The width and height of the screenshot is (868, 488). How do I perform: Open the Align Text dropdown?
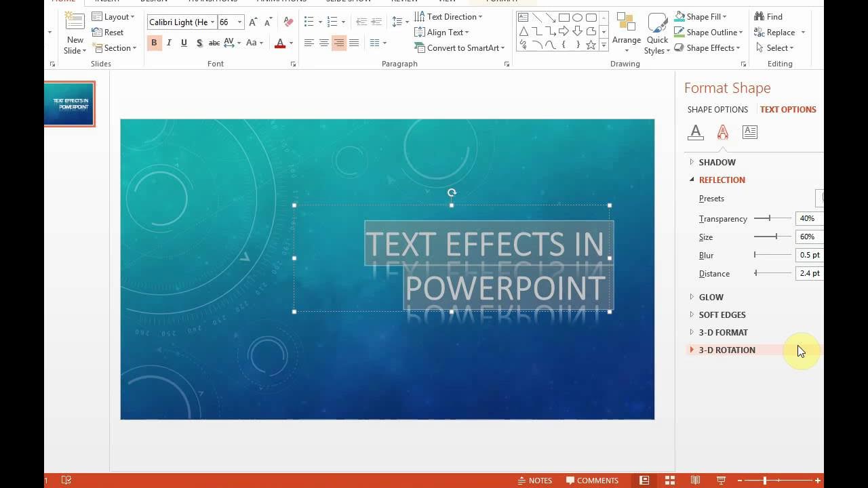tap(442, 32)
